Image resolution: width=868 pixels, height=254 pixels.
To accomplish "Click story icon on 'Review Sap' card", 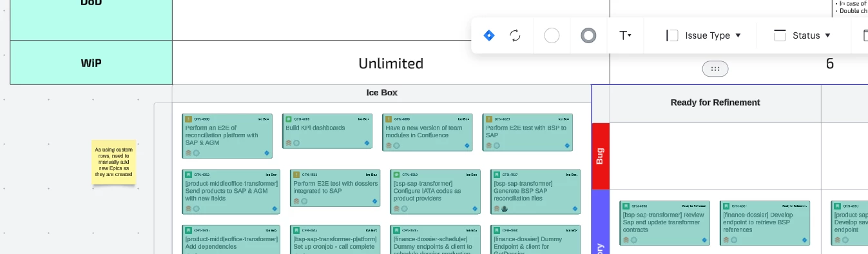I will click(626, 206).
